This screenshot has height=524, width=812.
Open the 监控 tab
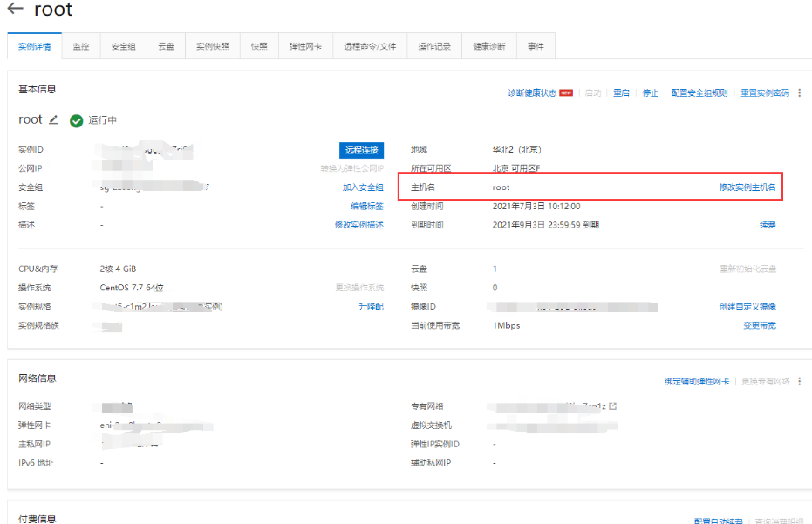(81, 46)
